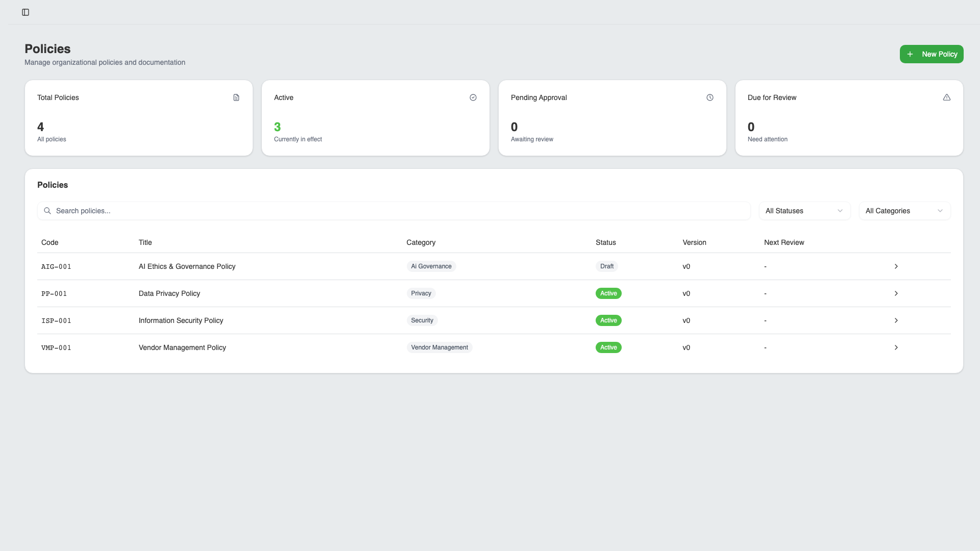Click the document icon on Total Policies card

(x=236, y=97)
